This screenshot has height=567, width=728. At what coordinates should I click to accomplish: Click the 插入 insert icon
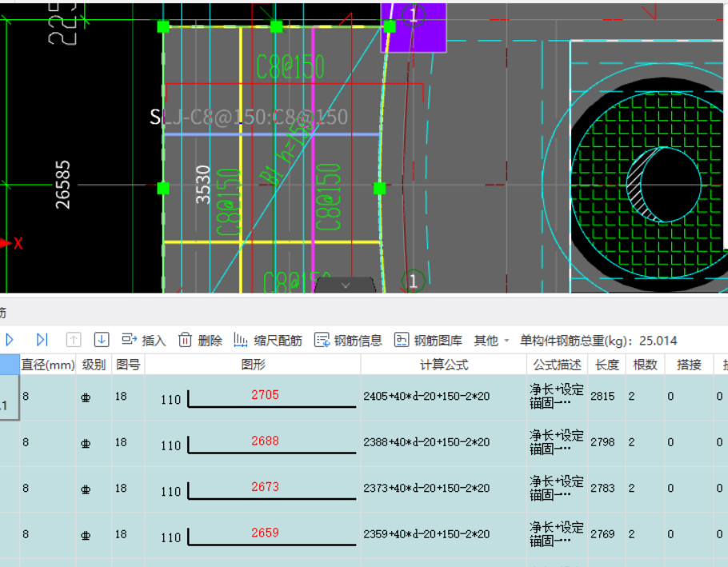point(129,340)
